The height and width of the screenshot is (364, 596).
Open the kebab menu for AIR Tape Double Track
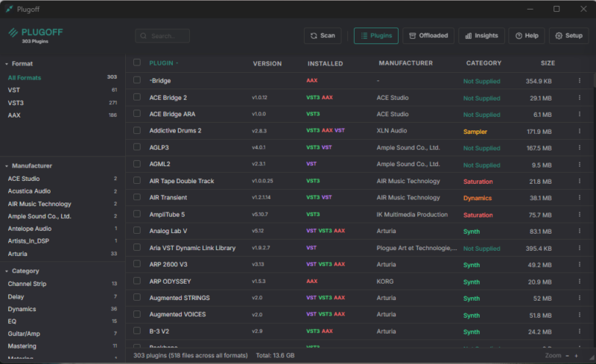580,181
